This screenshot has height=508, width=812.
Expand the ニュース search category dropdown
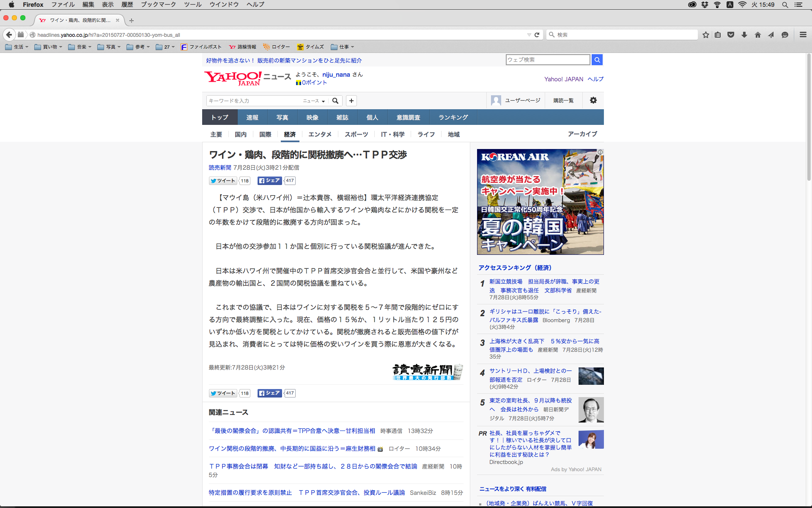point(314,101)
